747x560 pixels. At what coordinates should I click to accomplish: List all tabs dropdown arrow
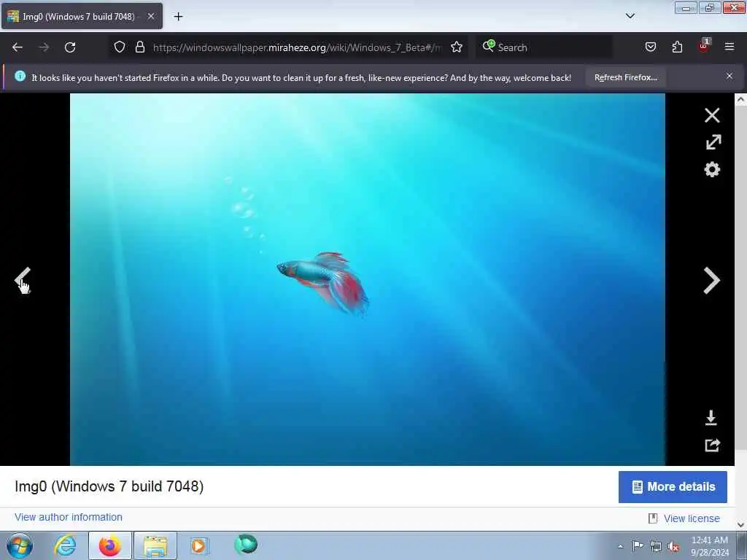[630, 16]
